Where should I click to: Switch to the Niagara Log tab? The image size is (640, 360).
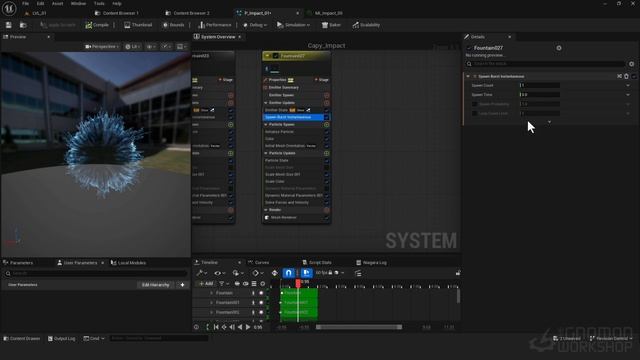click(x=371, y=262)
